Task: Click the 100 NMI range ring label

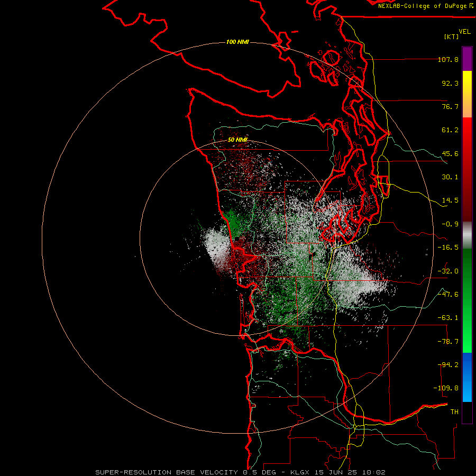Action: [x=237, y=42]
